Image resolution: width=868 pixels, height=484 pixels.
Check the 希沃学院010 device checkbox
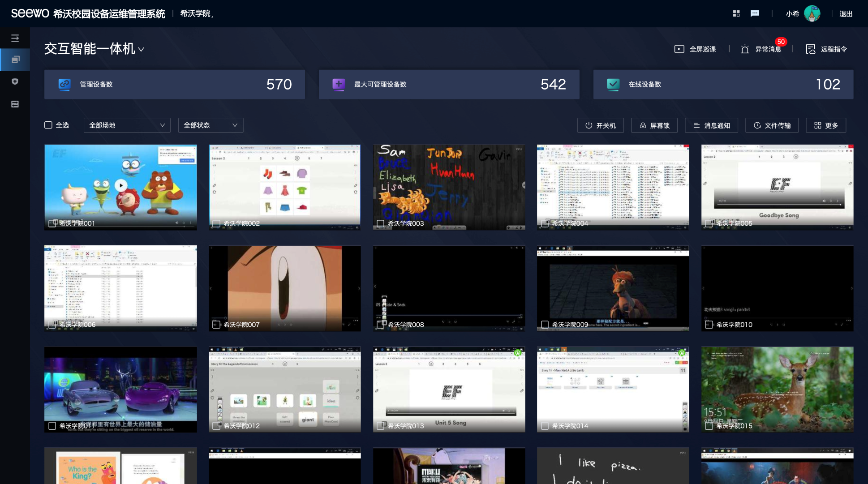[709, 325]
